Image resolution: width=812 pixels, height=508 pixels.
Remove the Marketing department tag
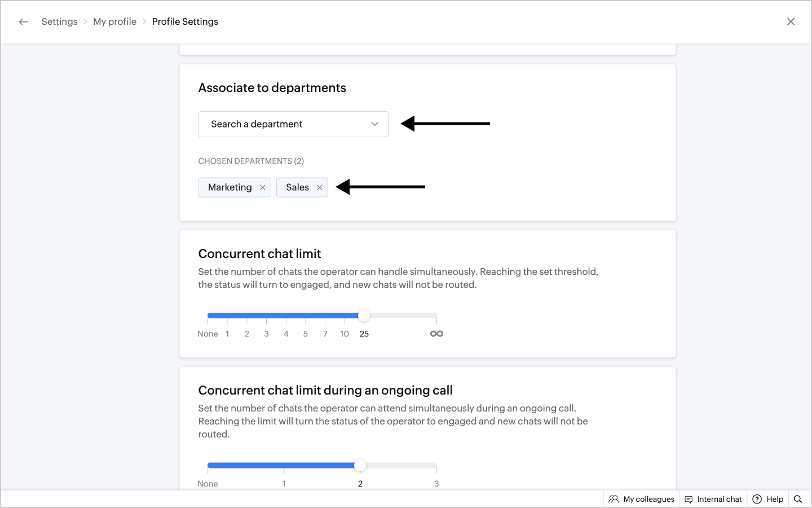tap(263, 187)
